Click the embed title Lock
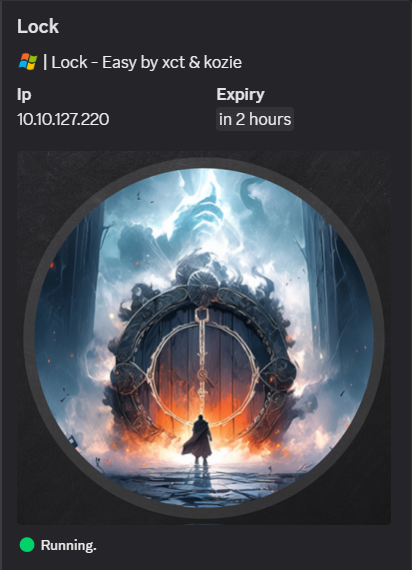412x570 pixels. tap(38, 27)
